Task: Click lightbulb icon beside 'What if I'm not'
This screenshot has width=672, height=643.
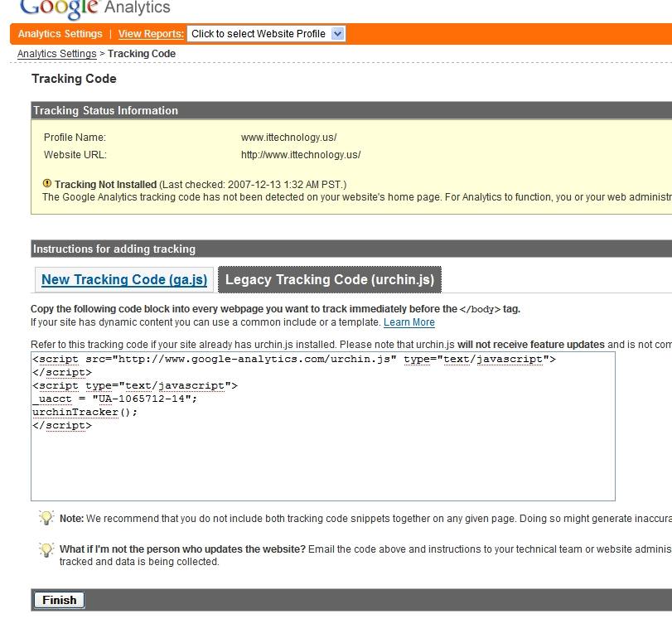Action: [46, 549]
